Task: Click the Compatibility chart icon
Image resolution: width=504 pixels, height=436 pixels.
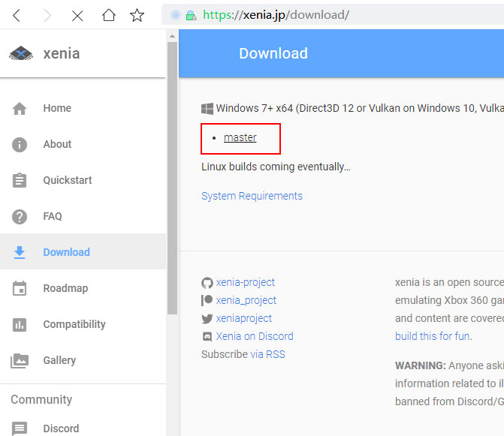Action: point(20,325)
